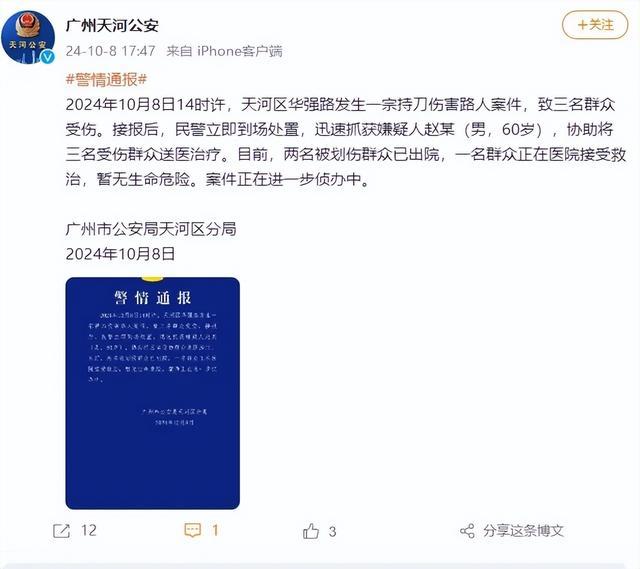Enlarge the blue 警情通报 image thumbnail
Image resolution: width=640 pixels, height=569 pixels.
153,393
